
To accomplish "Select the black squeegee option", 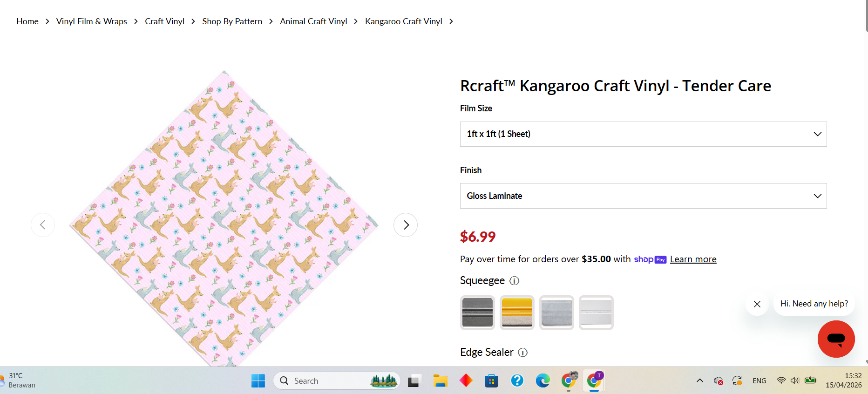I will pos(477,312).
